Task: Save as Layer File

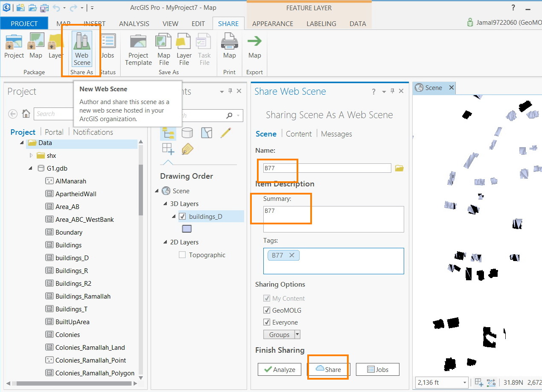Action: [184, 49]
